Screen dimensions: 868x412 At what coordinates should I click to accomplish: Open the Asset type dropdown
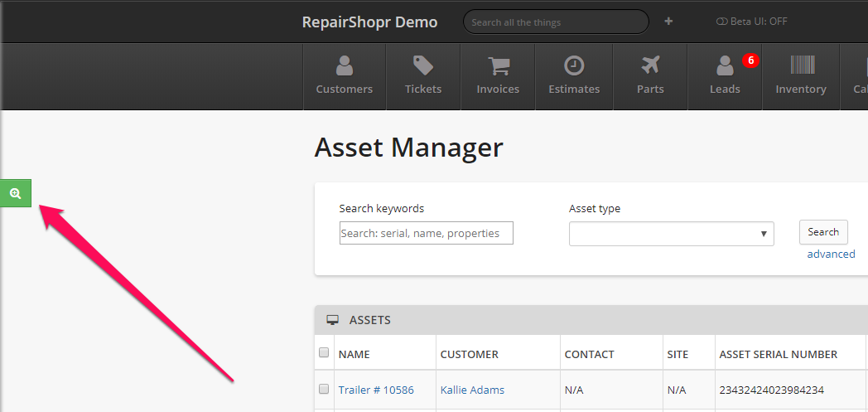tap(672, 234)
